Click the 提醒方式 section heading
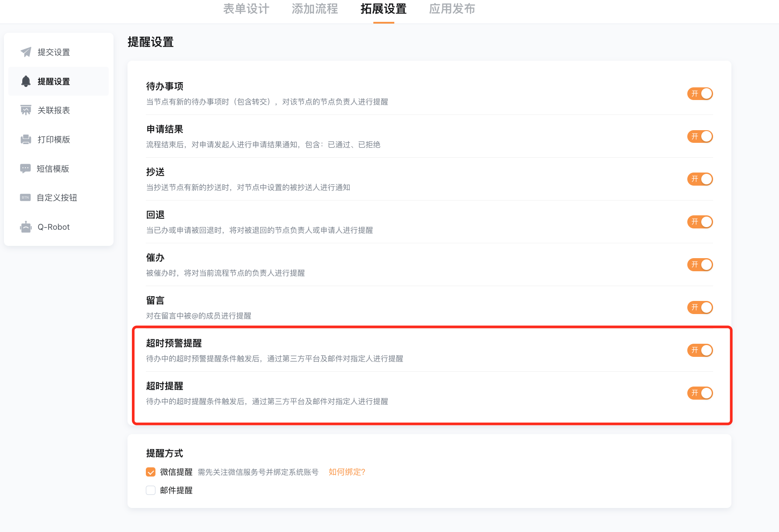 point(165,453)
